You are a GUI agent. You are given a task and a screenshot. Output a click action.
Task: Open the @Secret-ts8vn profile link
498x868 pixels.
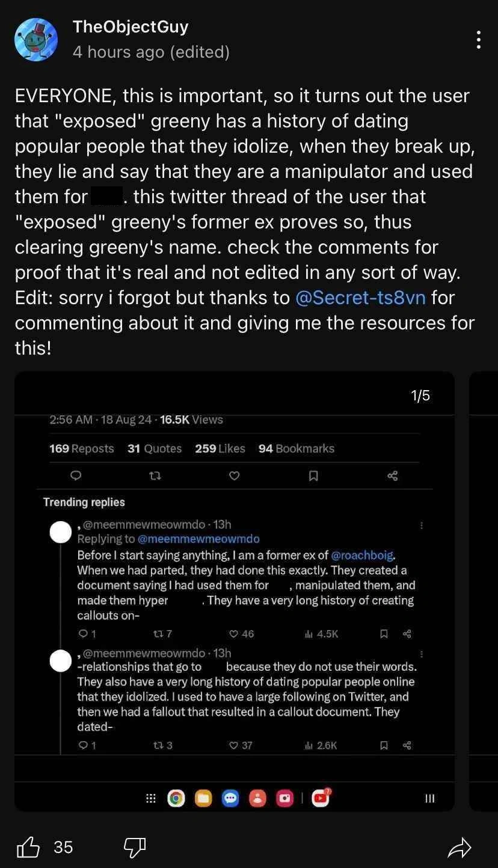point(360,298)
